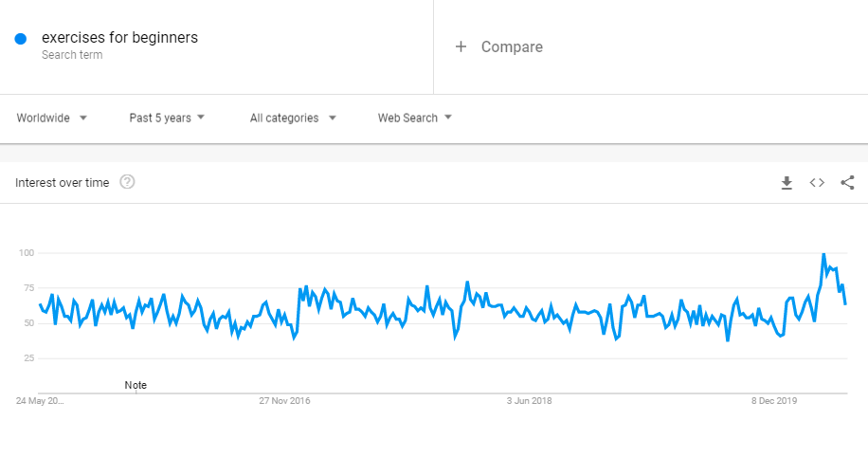The image size is (868, 457).
Task: Click the Interest over time heading
Action: pyautogui.click(x=62, y=183)
